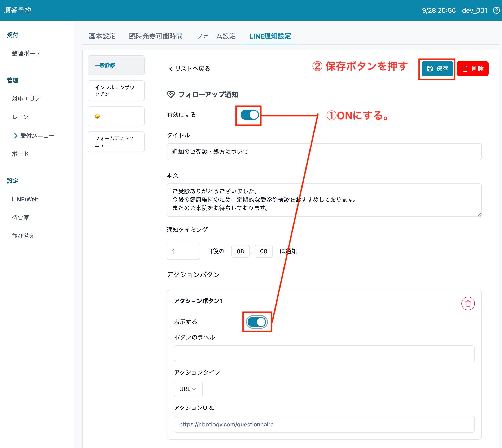Click the help question mark icon
Screen dimensions: 502x448
(496, 10)
